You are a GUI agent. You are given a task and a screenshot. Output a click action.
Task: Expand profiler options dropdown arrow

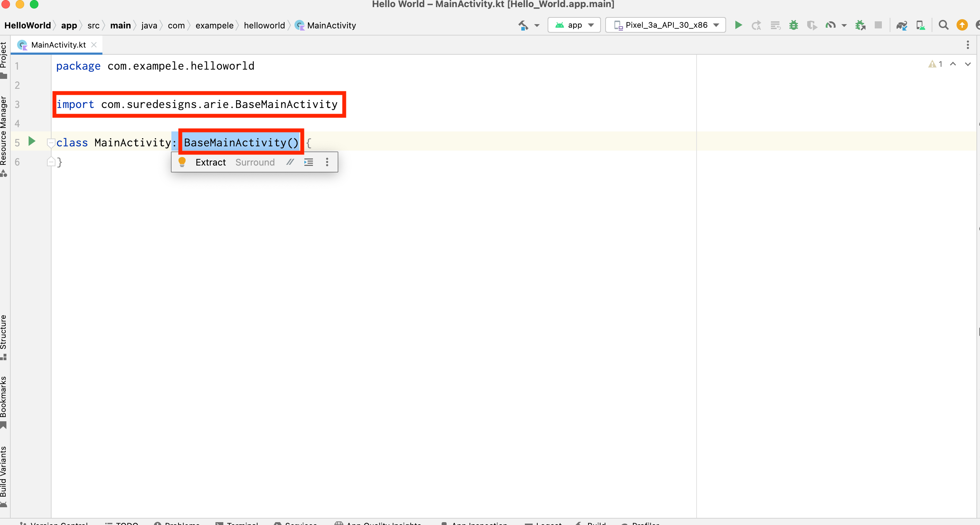(x=844, y=25)
